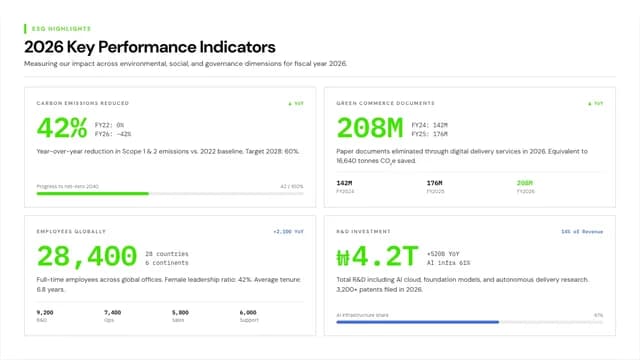Click the '14% of Revenue' badge
This screenshot has width=640, height=360.
click(582, 232)
